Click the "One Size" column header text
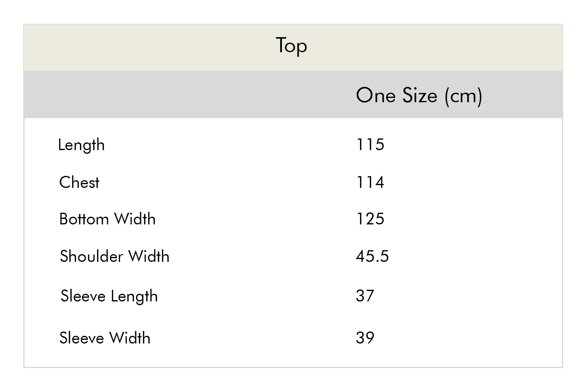 (396, 95)
